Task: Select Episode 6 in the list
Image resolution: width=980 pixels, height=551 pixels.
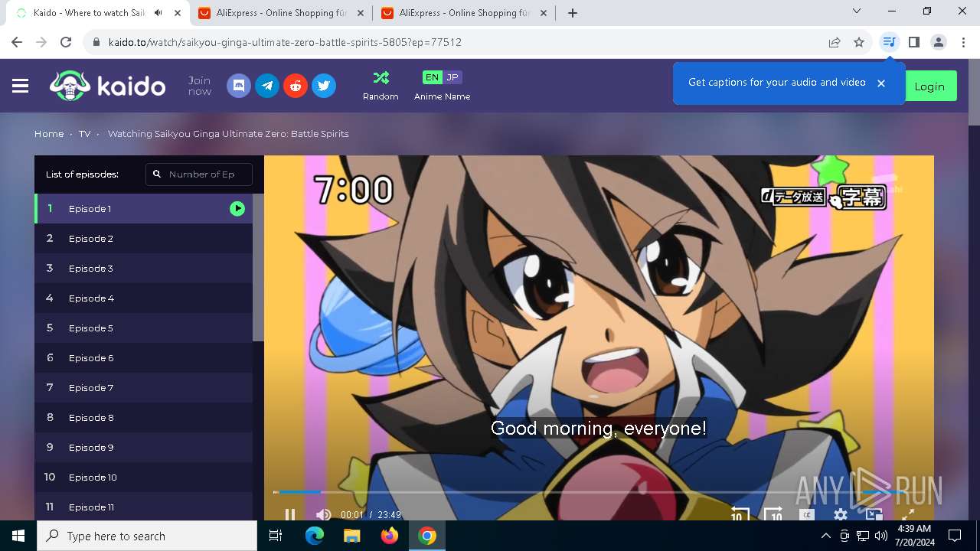Action: (143, 357)
